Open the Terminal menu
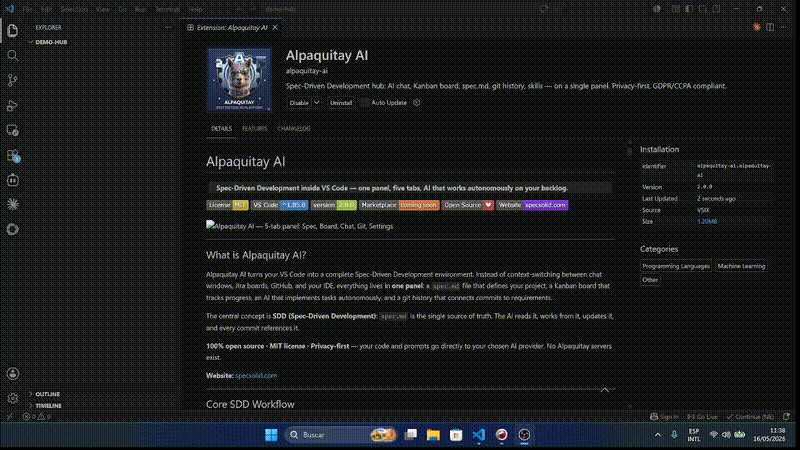This screenshot has height=450, width=800. [x=167, y=9]
